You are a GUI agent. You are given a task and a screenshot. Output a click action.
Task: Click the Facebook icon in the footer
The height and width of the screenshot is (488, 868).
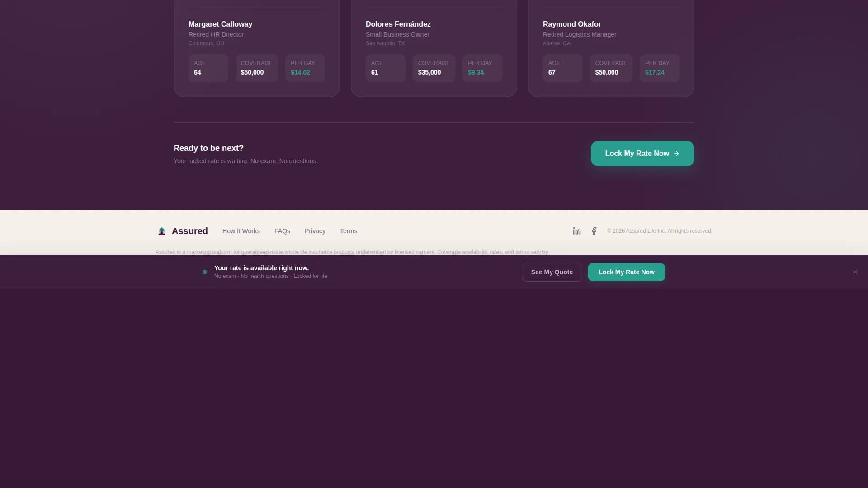coord(594,230)
